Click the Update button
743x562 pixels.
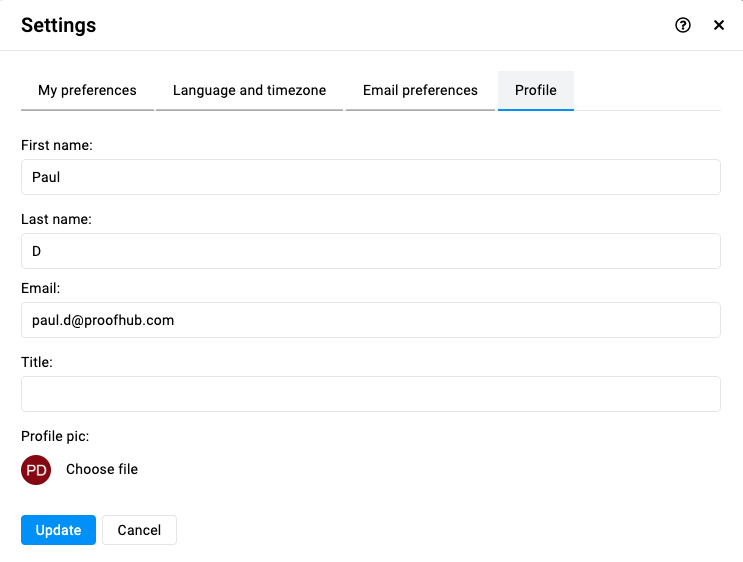58,530
